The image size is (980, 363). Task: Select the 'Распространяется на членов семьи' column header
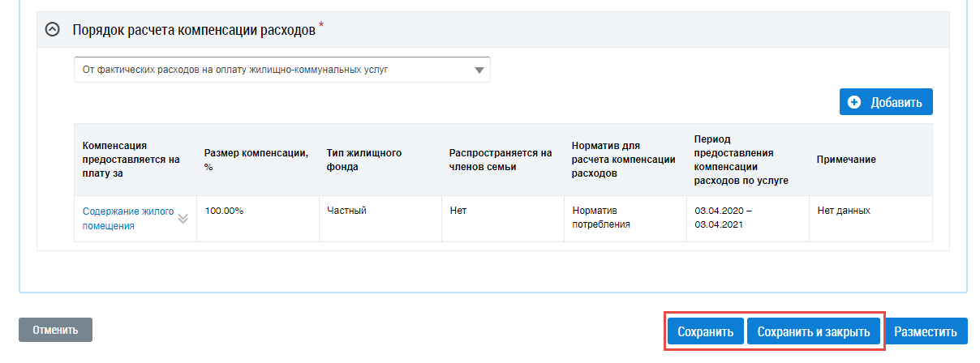(x=500, y=160)
